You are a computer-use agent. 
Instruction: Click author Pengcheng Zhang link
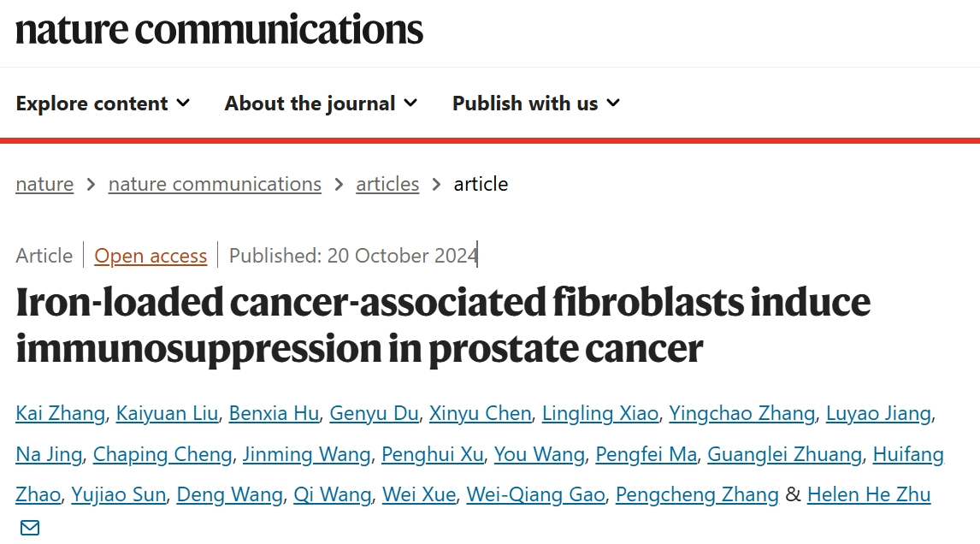click(697, 494)
